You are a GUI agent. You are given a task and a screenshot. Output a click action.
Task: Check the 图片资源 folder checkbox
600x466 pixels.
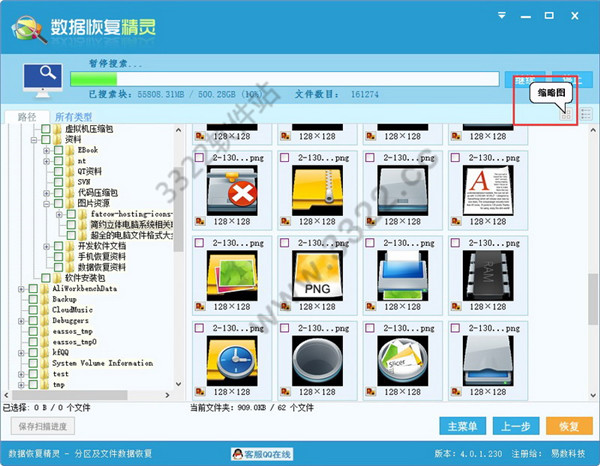(58, 203)
